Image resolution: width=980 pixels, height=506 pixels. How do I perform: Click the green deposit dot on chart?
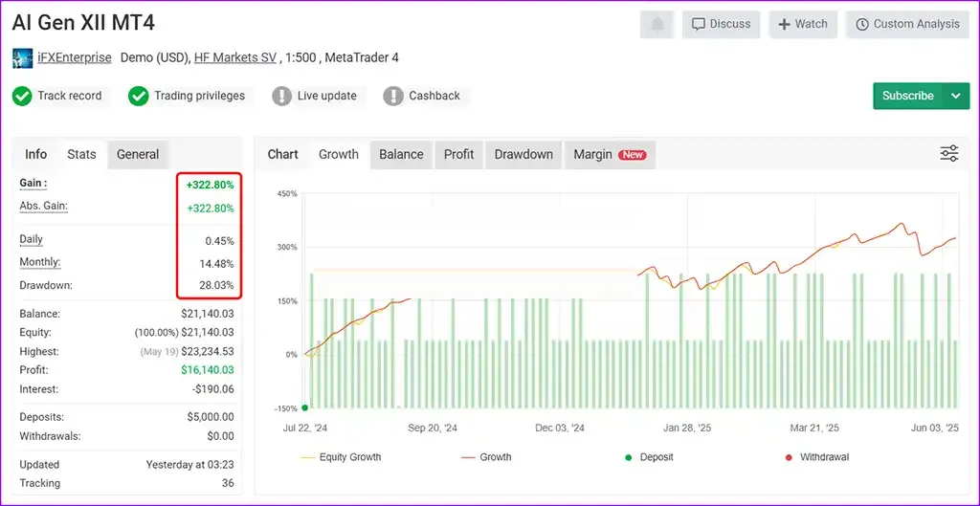(x=304, y=407)
